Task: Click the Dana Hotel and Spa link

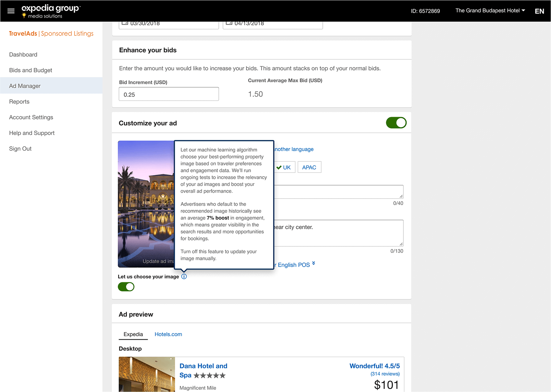Action: tap(203, 366)
